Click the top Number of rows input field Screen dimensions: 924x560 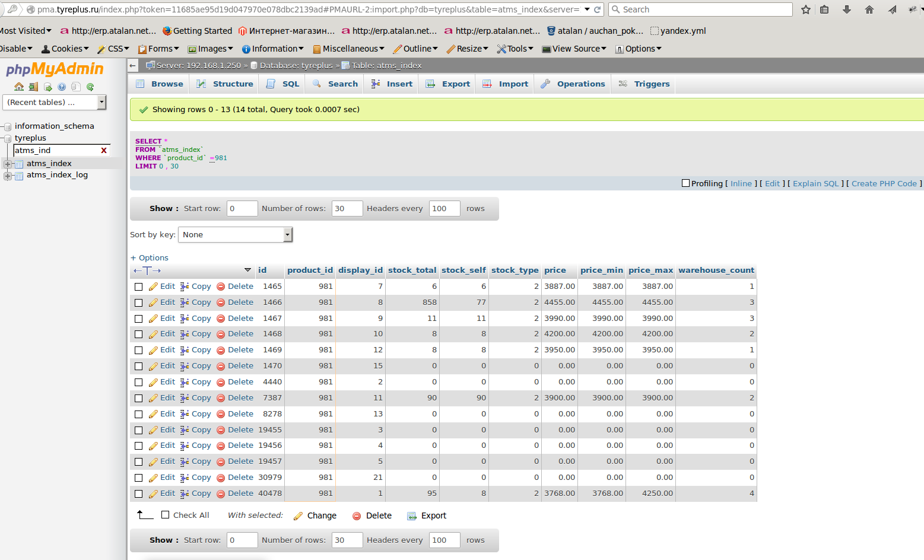pos(347,209)
